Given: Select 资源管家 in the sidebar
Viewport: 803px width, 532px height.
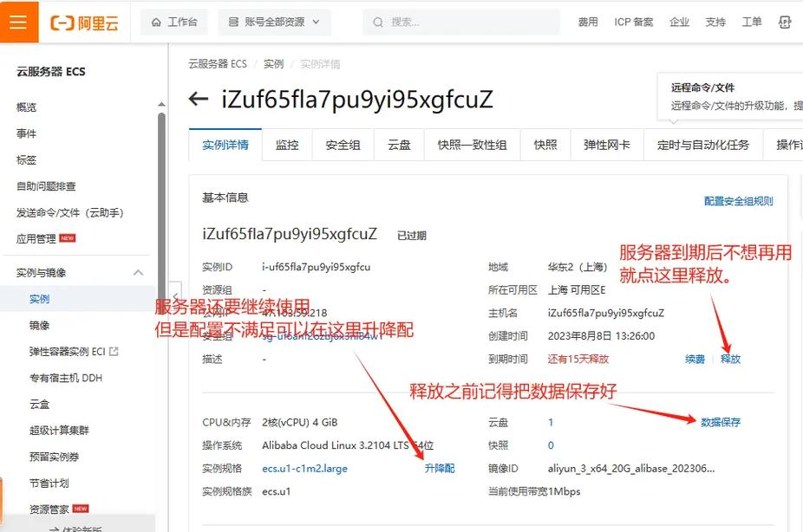Looking at the screenshot, I should point(49,509).
